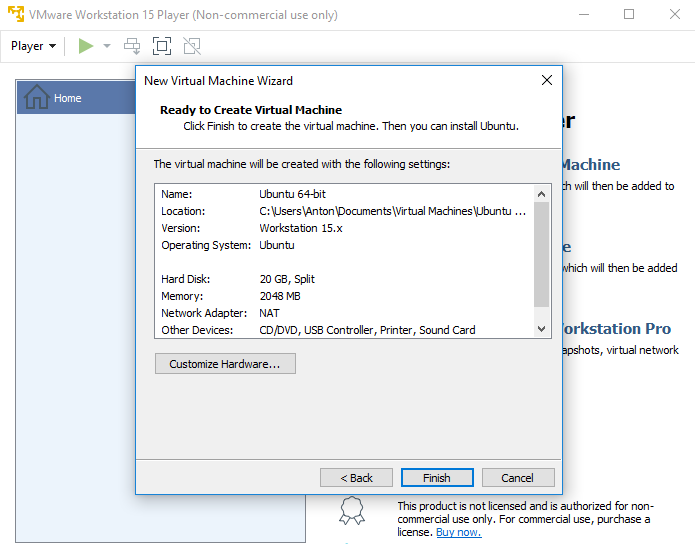This screenshot has width=695, height=555.
Task: Click the license ribbon award icon
Action: click(352, 511)
